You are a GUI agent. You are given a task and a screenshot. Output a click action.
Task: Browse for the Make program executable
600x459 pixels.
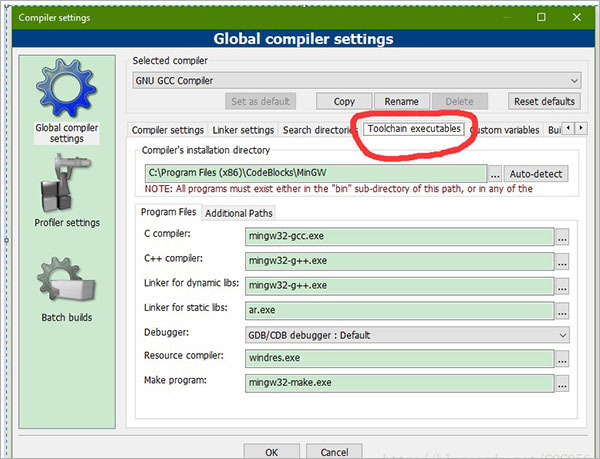point(562,383)
